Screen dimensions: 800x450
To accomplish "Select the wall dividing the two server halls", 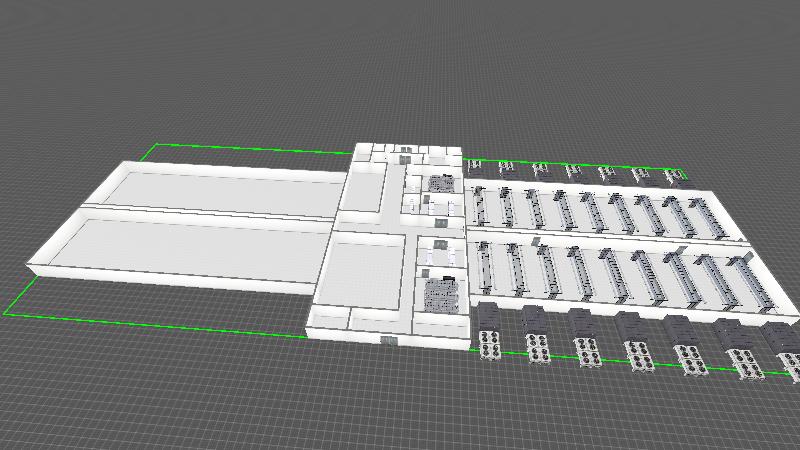I will pos(600,236).
